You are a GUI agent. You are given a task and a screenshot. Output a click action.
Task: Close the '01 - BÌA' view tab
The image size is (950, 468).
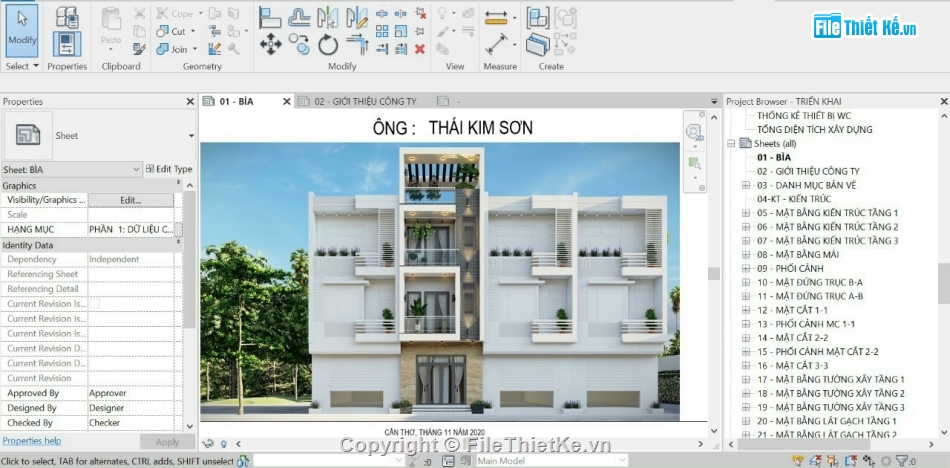pos(287,101)
